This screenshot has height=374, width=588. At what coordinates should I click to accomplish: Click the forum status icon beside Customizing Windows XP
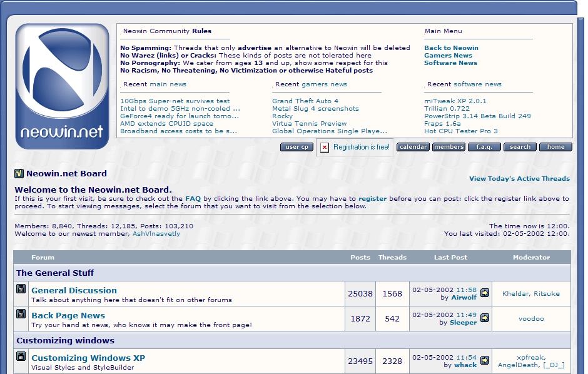coord(21,356)
